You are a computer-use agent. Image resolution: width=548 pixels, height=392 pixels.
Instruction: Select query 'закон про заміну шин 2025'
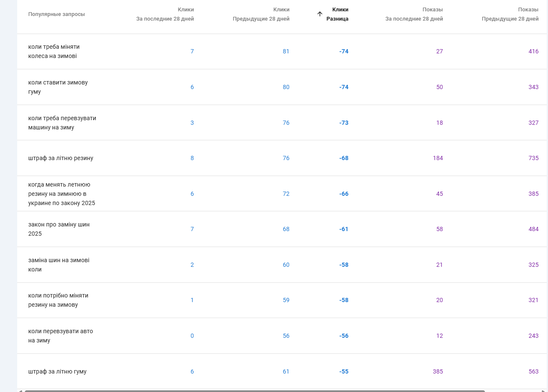click(x=59, y=229)
